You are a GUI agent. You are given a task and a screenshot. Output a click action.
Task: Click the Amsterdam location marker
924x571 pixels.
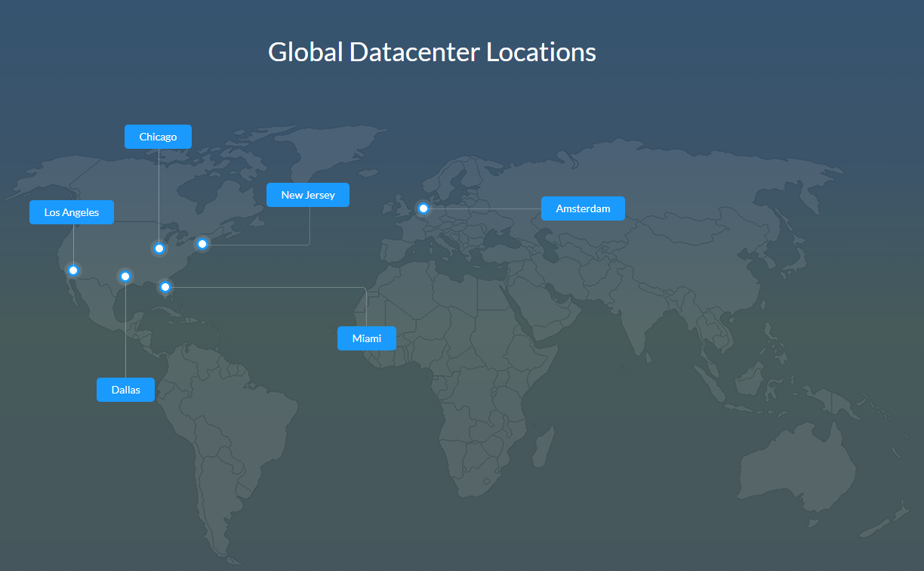pyautogui.click(x=423, y=208)
